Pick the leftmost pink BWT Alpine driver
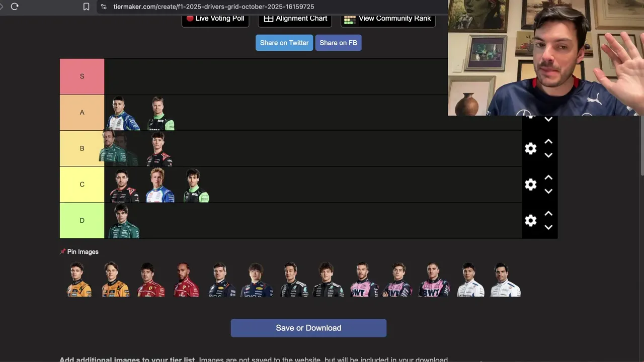This screenshot has height=362, width=644. (x=364, y=280)
